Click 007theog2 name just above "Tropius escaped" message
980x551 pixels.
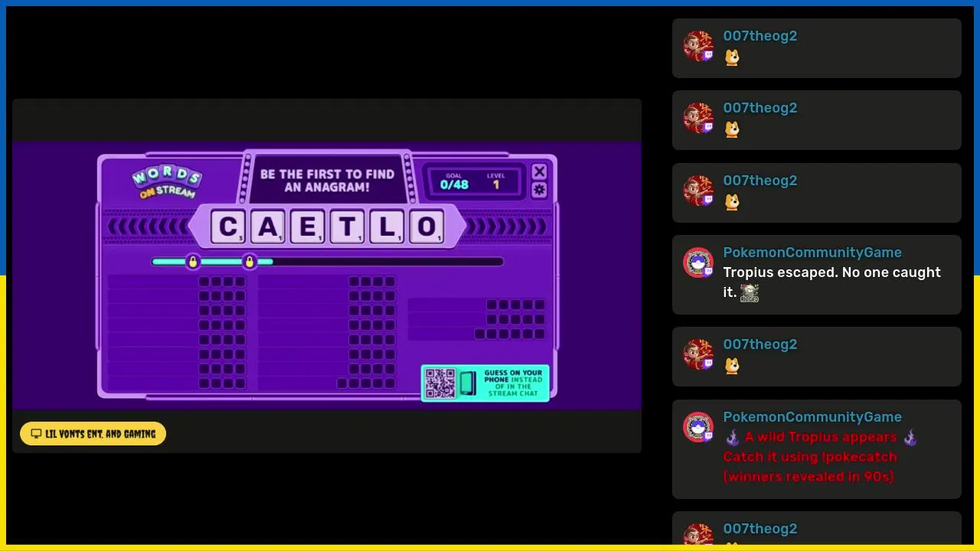click(760, 181)
